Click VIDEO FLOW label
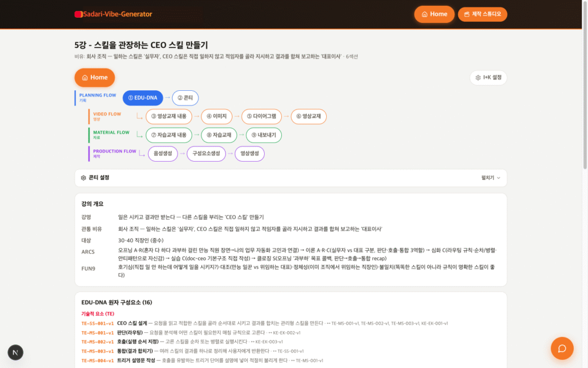Screen dimensions: 588x368 (x=107, y=114)
